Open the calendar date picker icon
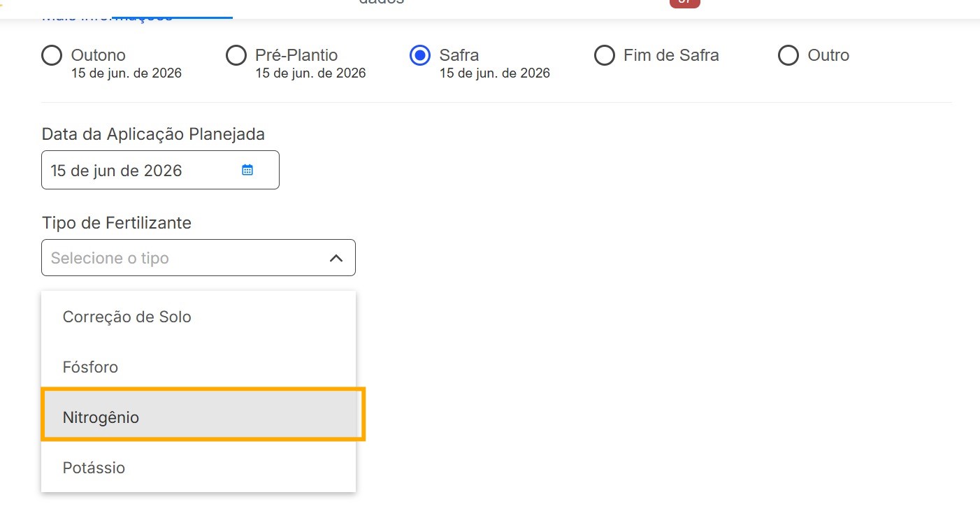 tap(247, 170)
